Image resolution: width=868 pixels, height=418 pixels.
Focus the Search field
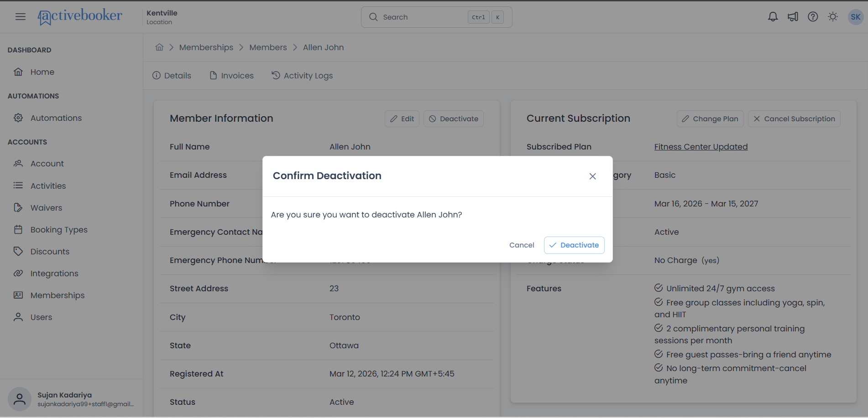(x=436, y=17)
